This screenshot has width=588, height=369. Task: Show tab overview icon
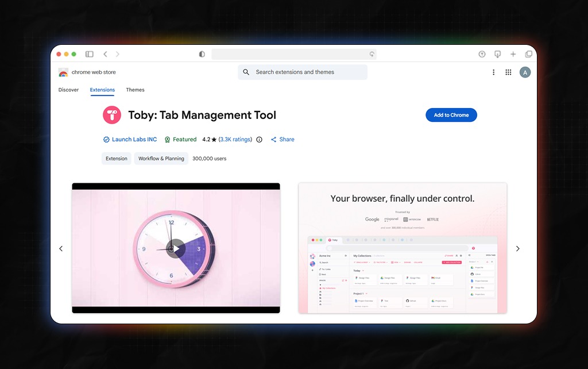[528, 54]
